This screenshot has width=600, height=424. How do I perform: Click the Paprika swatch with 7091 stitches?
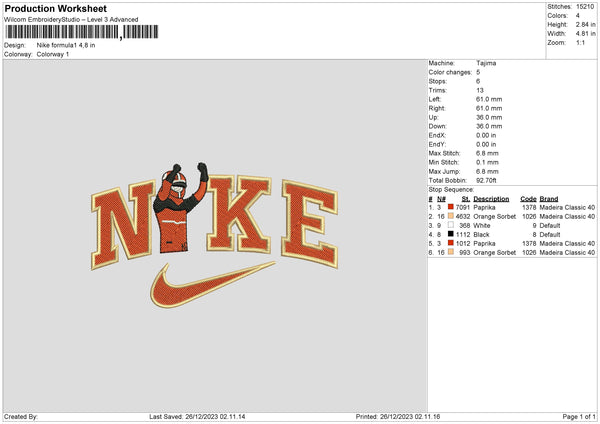[x=451, y=207]
